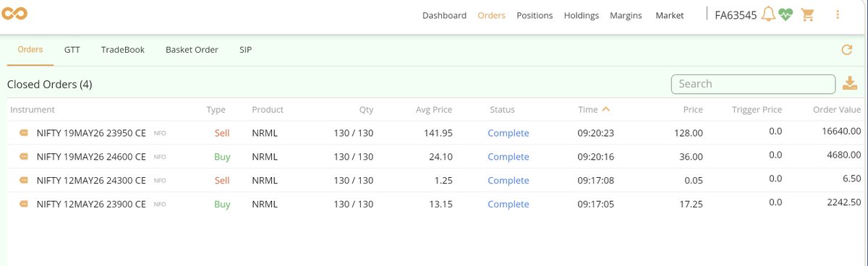Select instrument NIFTY 12MAY26 24300 CE
Screen dimensions: 868x266
tap(91, 181)
